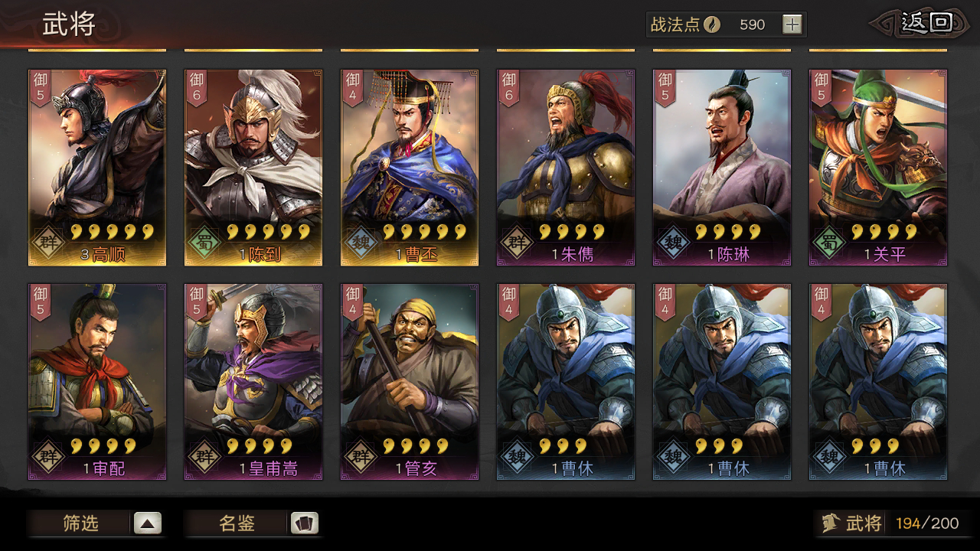Screen dimensions: 980x551
Task: Select the 高顺 general card
Action: click(x=97, y=168)
